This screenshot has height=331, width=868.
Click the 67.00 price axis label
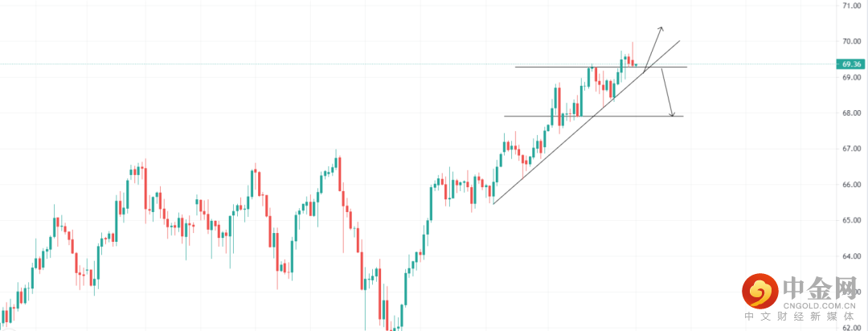851,149
